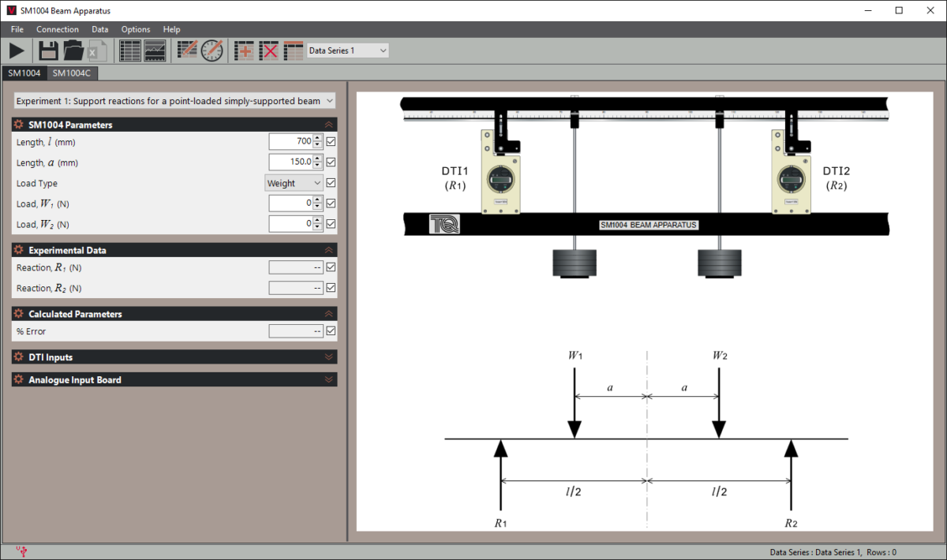Viewport: 947px width, 560px height.
Task: Show the data table view icon
Action: 130,50
